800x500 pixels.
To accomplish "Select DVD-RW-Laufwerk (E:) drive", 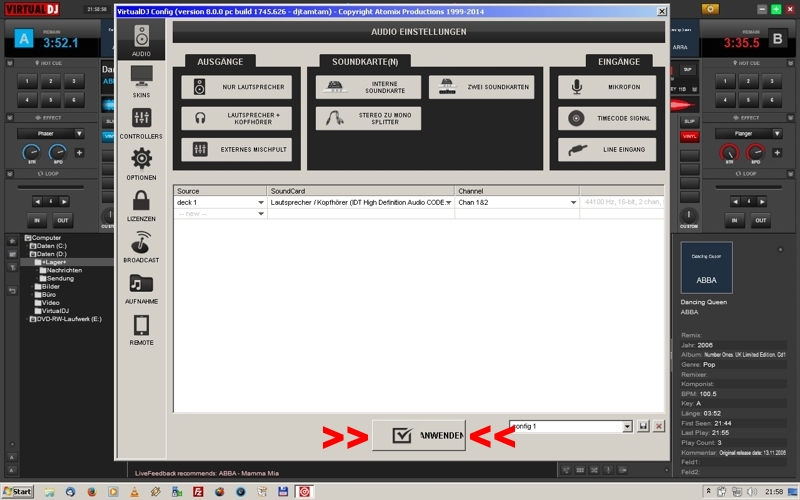I will pos(69,319).
